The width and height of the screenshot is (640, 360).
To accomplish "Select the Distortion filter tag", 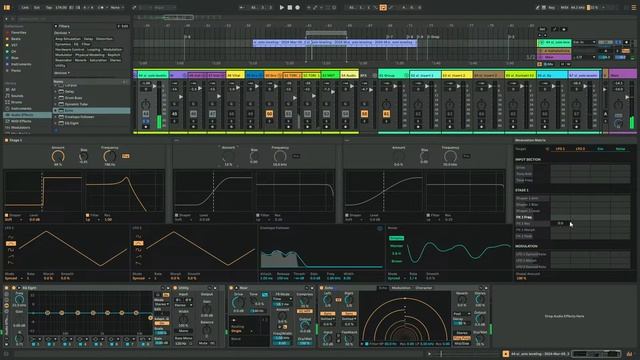I will 104,39.
